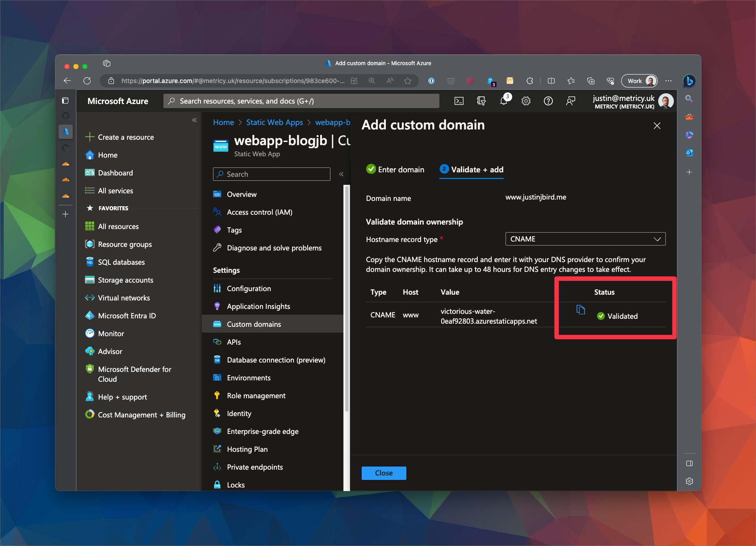Copy the CNAME value to clipboard
The image size is (756, 546).
(581, 310)
